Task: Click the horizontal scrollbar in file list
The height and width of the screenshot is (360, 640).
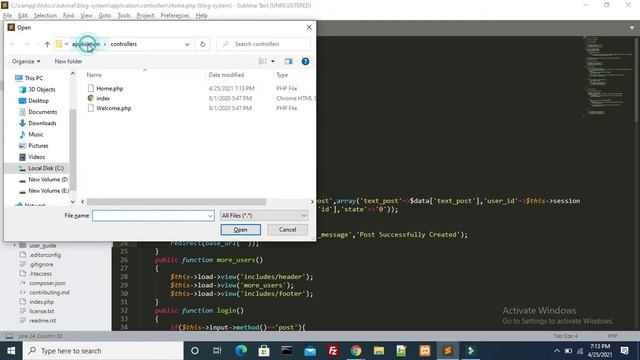Action: pyautogui.click(x=176, y=202)
